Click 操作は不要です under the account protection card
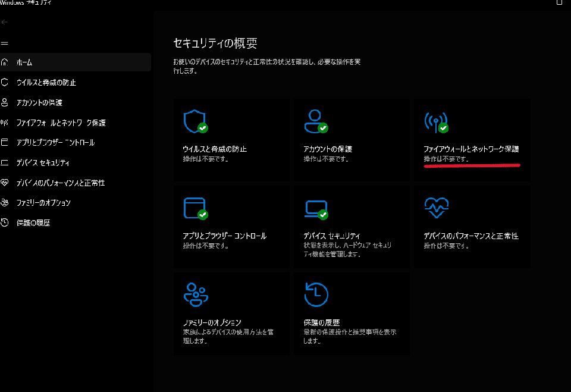 327,159
